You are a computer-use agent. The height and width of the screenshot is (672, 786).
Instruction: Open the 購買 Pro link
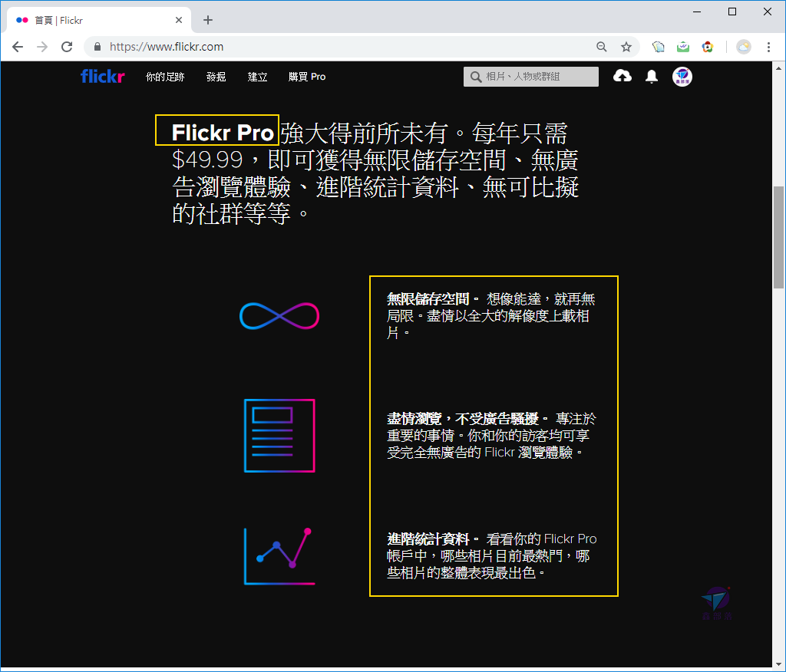pos(307,77)
